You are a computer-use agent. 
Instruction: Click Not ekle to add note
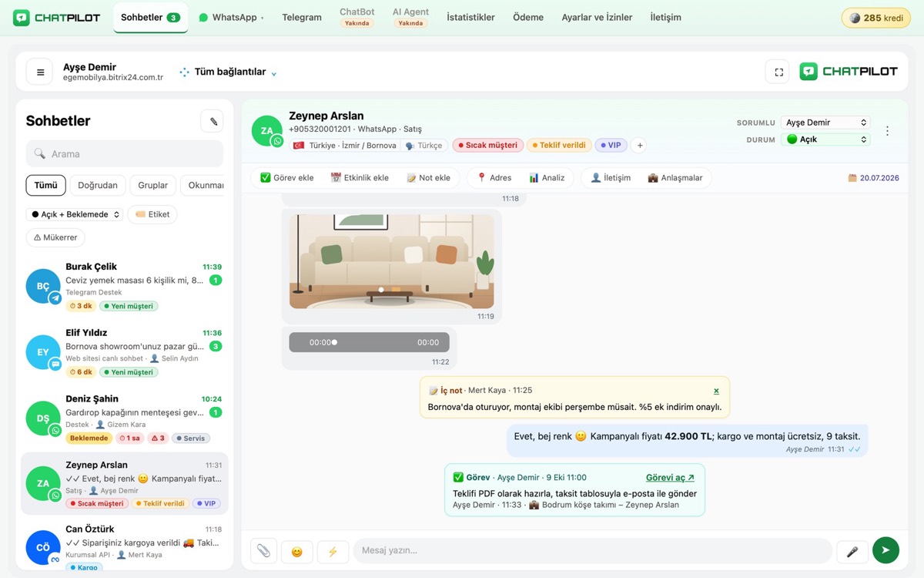point(428,178)
